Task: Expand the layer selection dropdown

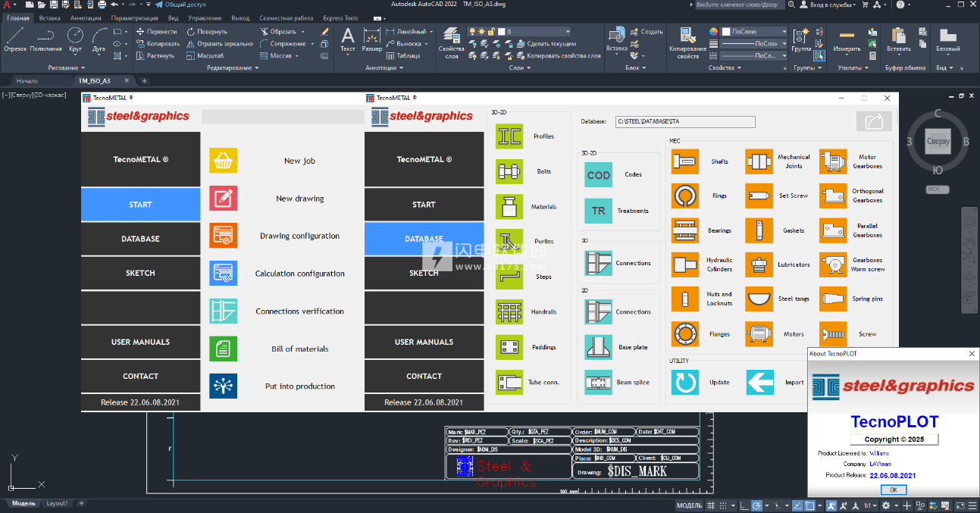Action: (x=566, y=32)
